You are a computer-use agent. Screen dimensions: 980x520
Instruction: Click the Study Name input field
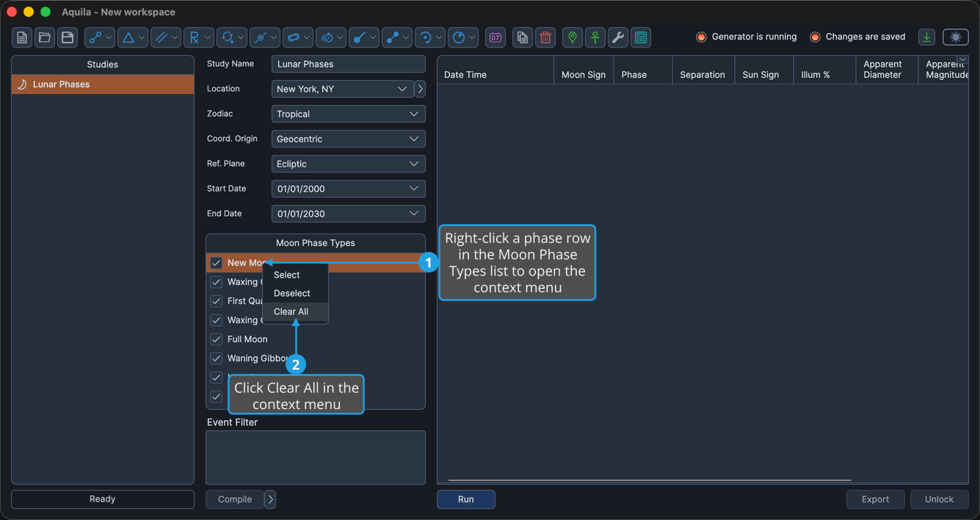[349, 64]
